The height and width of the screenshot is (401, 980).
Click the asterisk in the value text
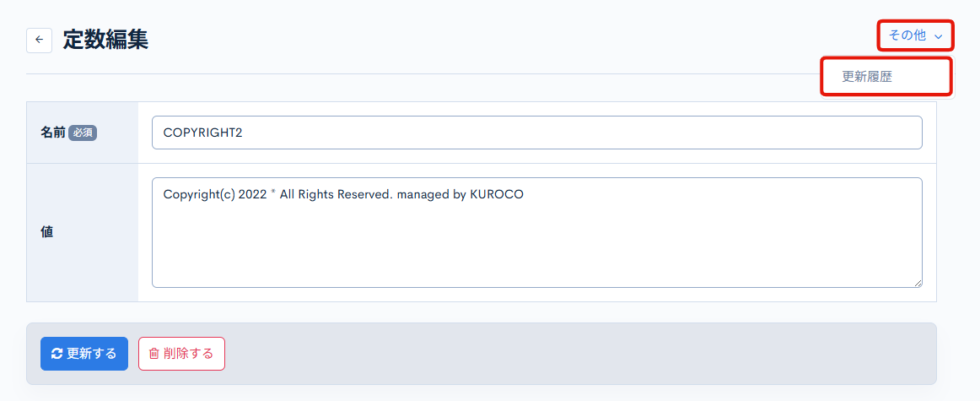click(x=273, y=193)
